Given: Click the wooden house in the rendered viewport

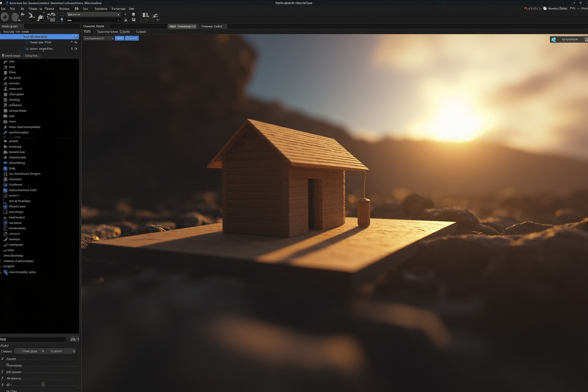Looking at the screenshot, I should pos(287,179).
